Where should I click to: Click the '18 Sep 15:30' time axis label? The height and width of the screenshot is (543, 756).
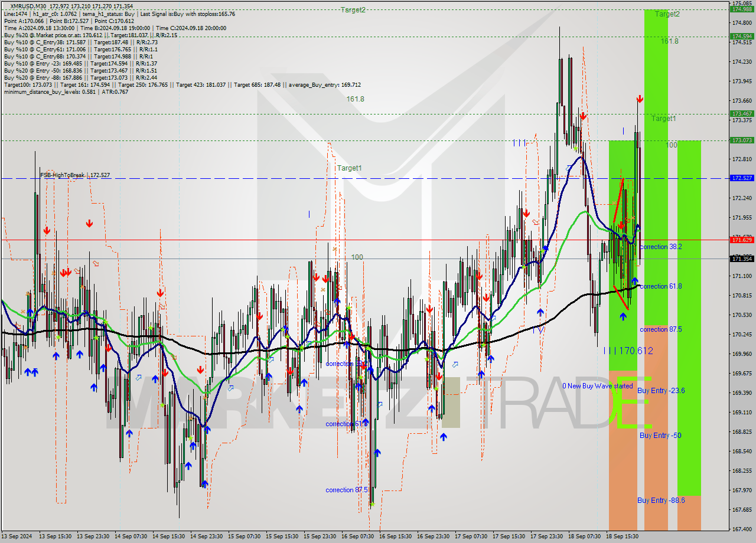click(x=622, y=537)
